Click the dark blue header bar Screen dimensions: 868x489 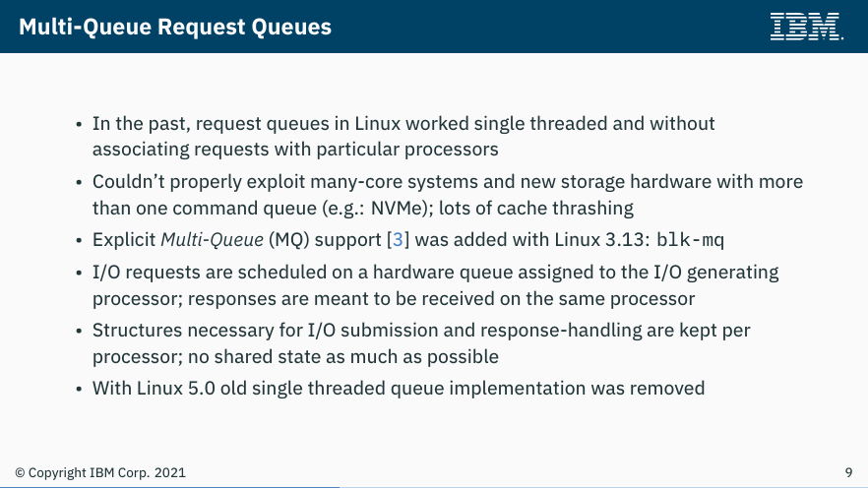[434, 27]
